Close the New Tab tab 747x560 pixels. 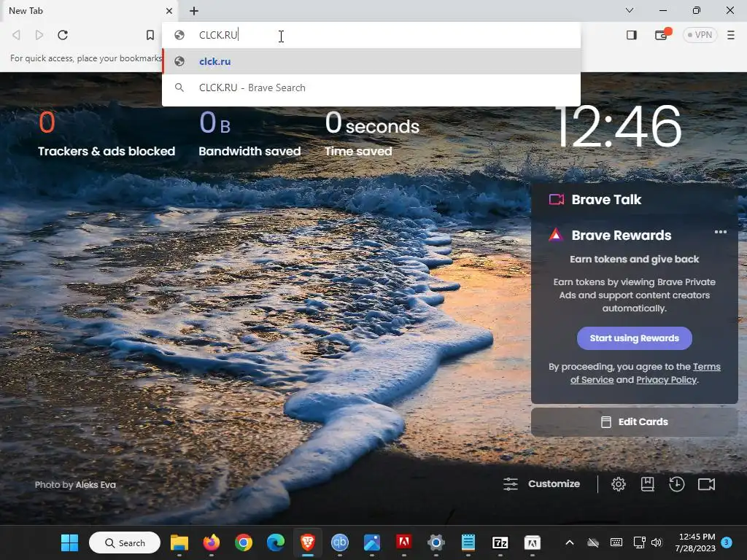[x=169, y=11]
